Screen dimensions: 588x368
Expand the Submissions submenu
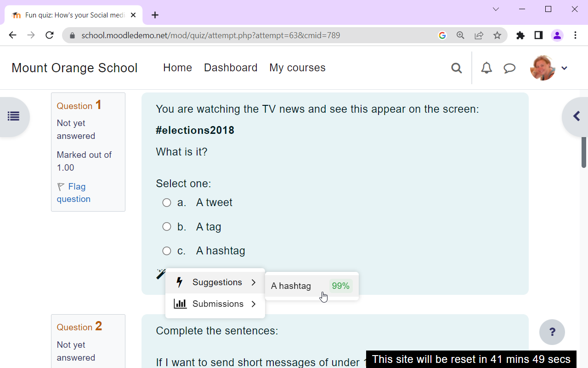pyautogui.click(x=215, y=304)
